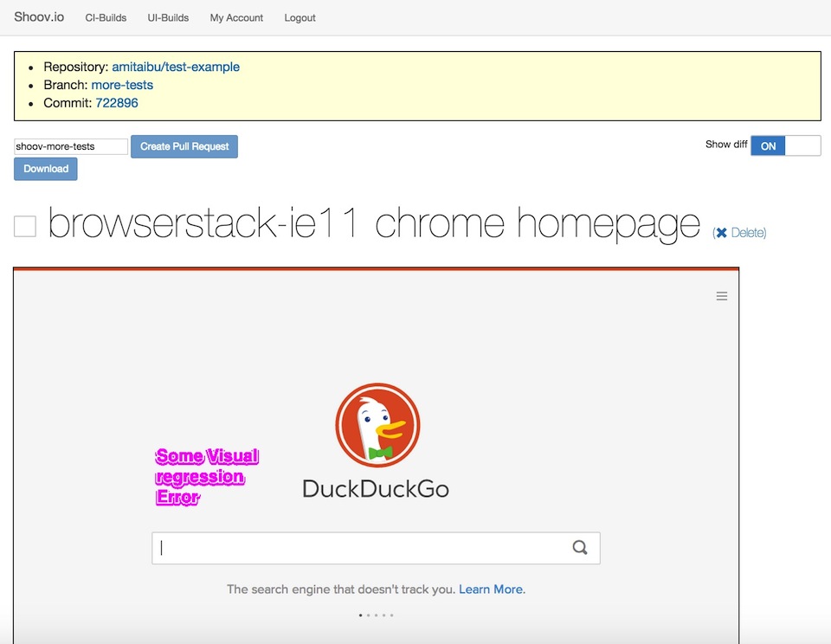Click the X delete icon next to heading
This screenshot has width=831, height=644.
coord(721,233)
